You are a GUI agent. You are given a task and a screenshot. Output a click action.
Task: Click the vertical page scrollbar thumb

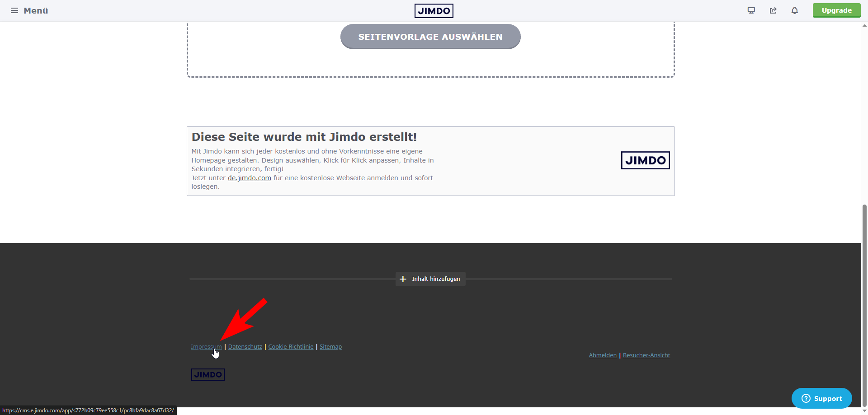(864, 305)
